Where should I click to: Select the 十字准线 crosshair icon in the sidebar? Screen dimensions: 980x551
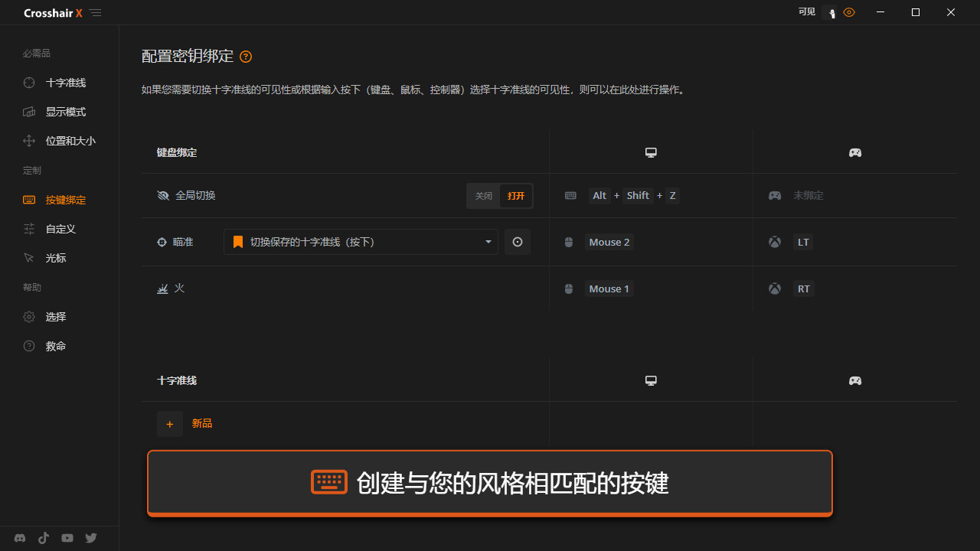click(x=28, y=83)
